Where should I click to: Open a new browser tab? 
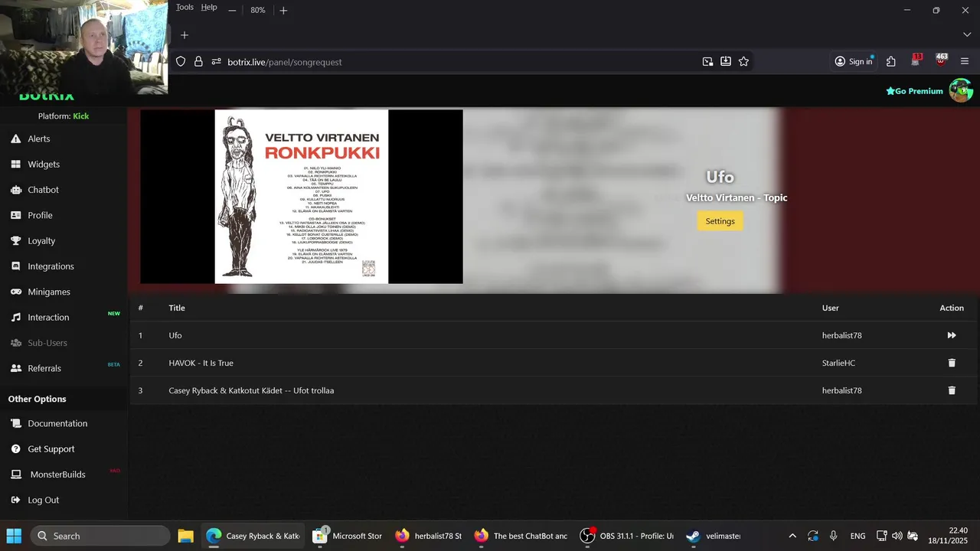tap(185, 35)
